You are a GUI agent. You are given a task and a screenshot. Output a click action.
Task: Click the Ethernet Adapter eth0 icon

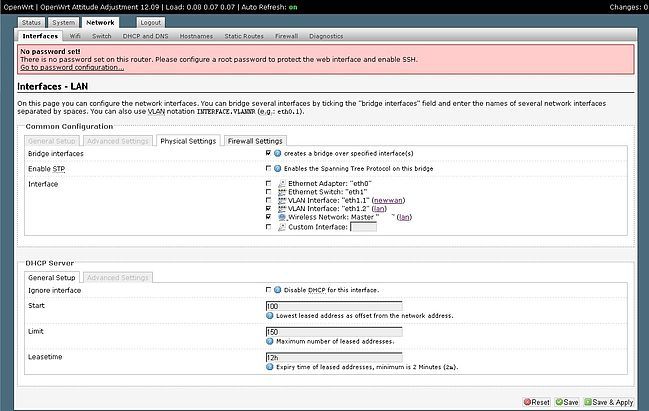point(282,185)
